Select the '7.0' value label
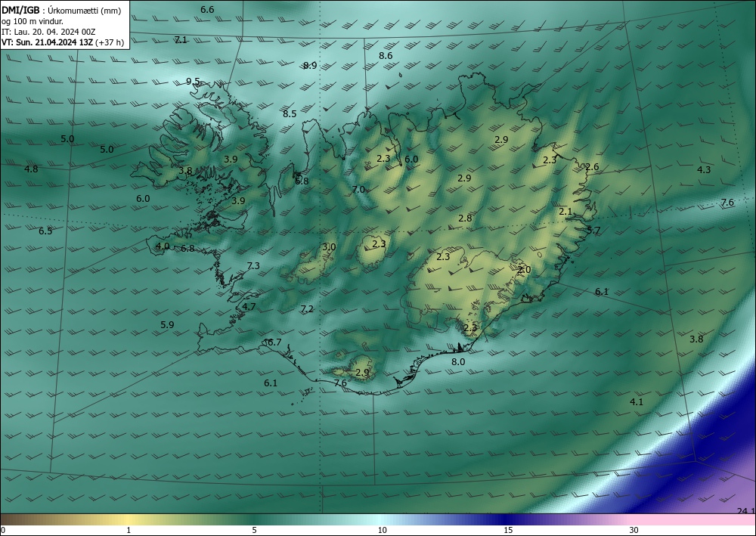This screenshot has width=756, height=536. point(358,190)
